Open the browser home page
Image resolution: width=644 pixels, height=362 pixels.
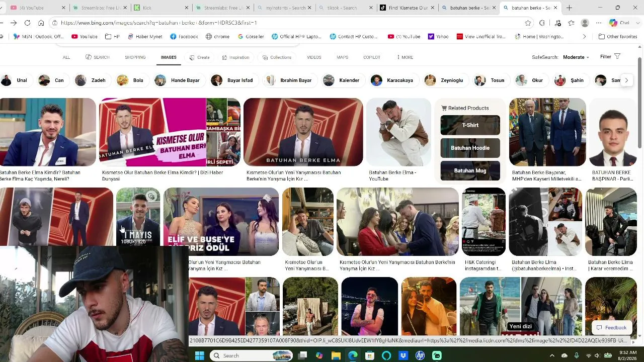tap(41, 23)
